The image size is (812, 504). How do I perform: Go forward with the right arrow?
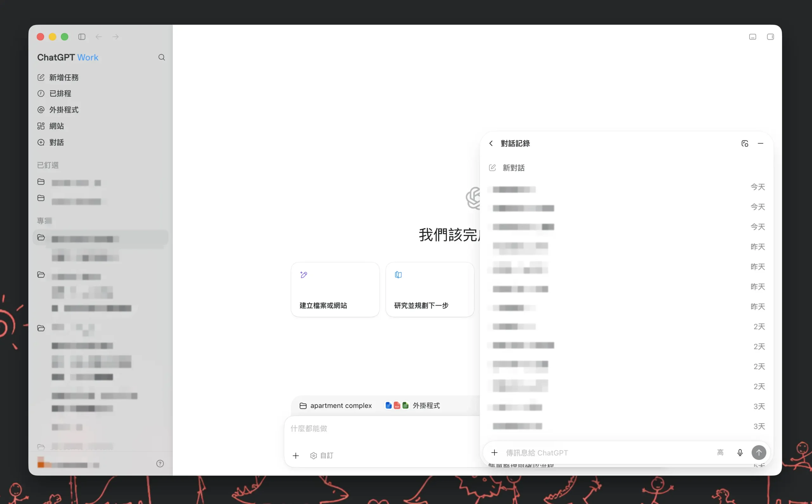pyautogui.click(x=115, y=37)
